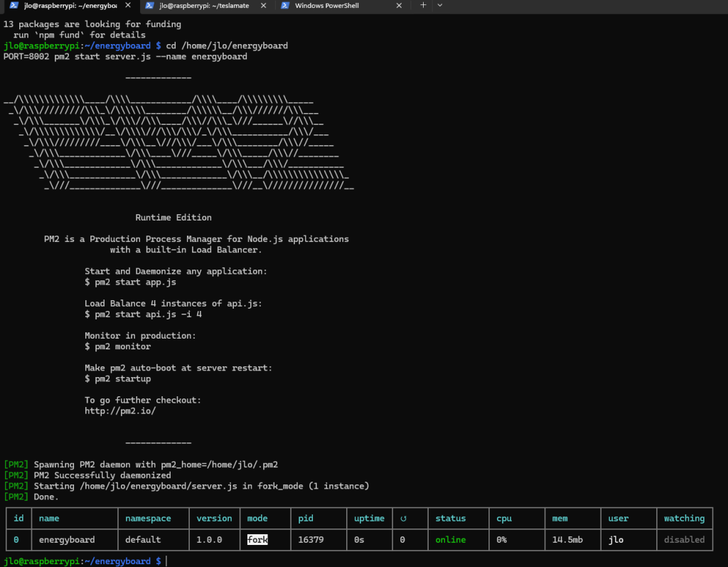Click the 'pid' column header
The image size is (728, 567).
(306, 519)
